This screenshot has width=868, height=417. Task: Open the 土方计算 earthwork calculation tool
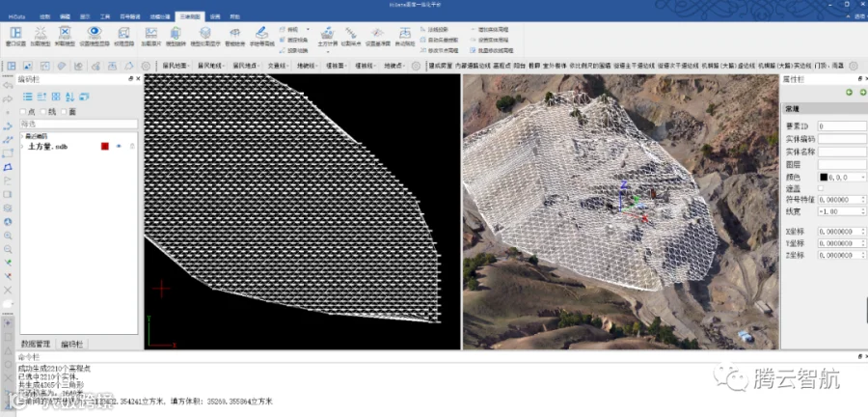click(327, 36)
